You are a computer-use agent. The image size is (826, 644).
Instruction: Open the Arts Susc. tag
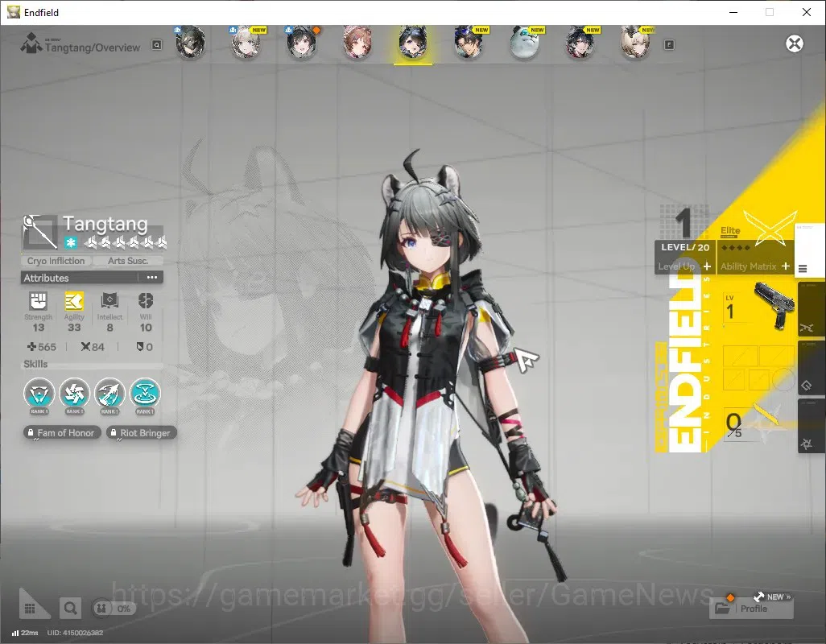pos(128,261)
